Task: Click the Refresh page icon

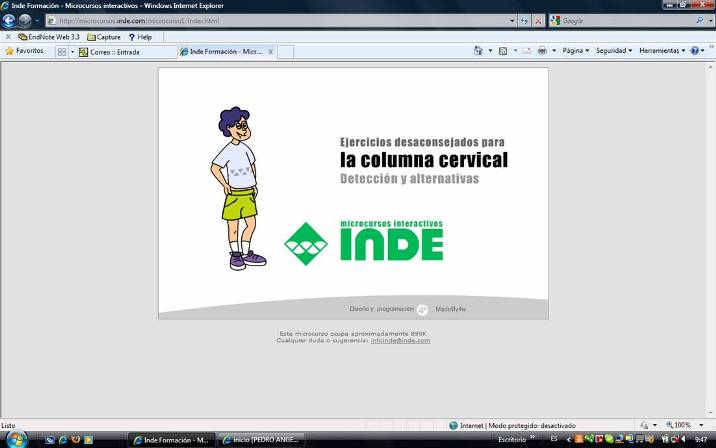Action: [x=525, y=20]
